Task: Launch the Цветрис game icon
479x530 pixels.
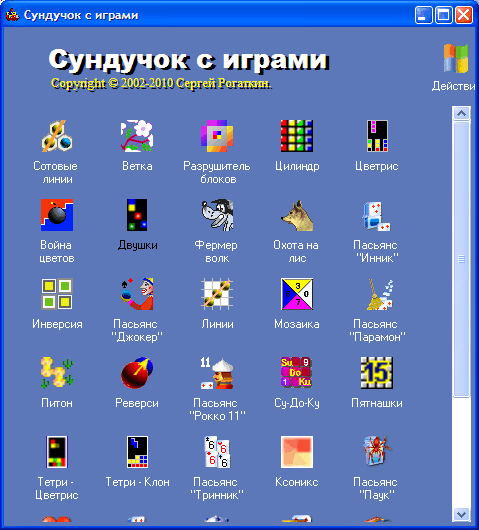Action: 377,136
